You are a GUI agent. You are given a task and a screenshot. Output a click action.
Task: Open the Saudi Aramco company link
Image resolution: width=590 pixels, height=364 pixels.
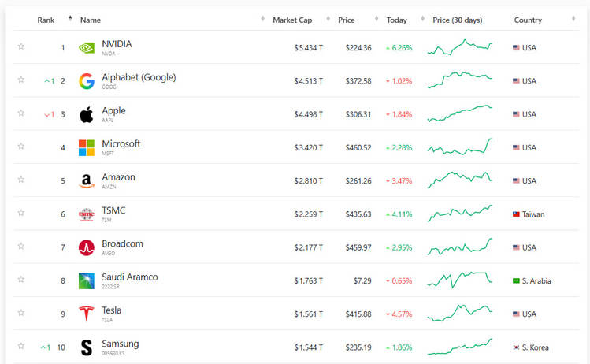pyautogui.click(x=130, y=277)
